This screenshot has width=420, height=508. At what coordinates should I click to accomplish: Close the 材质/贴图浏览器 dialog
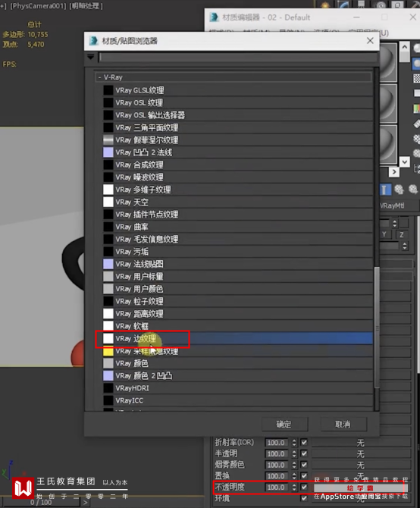click(x=370, y=40)
